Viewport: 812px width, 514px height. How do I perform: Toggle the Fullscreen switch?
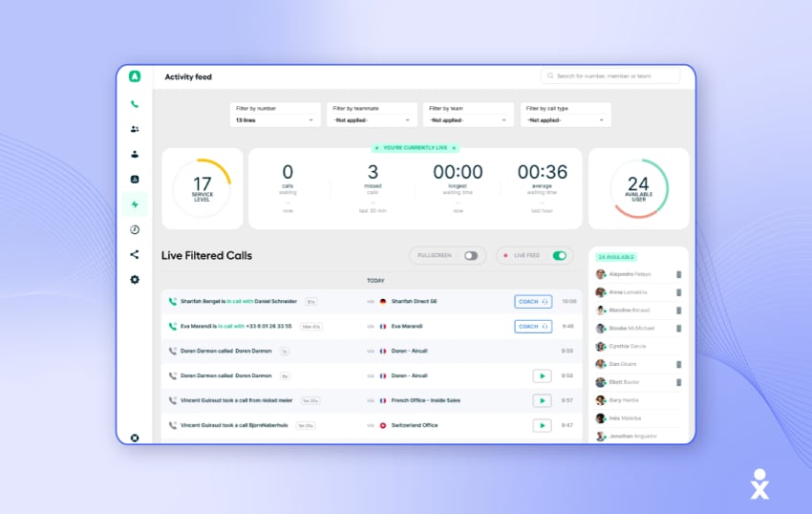click(471, 255)
